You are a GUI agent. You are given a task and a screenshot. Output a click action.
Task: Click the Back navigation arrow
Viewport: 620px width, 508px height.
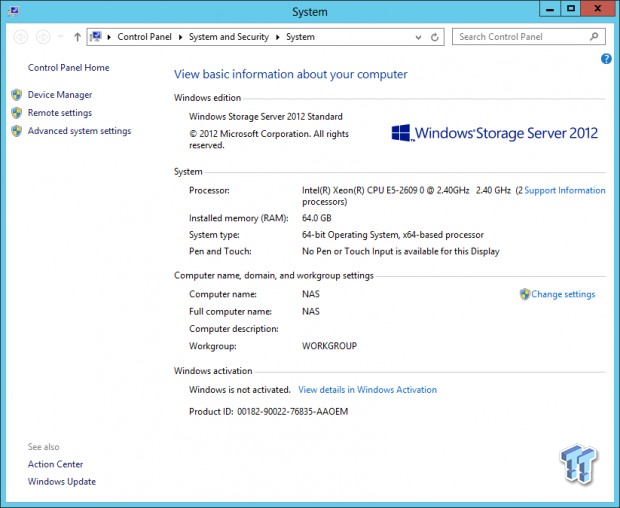[x=21, y=37]
